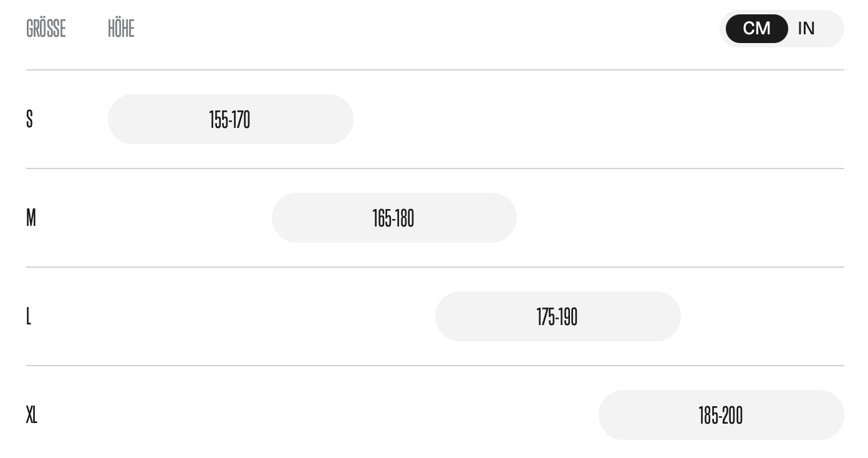Select the S size label
Image resolution: width=868 pixels, height=458 pixels.
coord(29,119)
